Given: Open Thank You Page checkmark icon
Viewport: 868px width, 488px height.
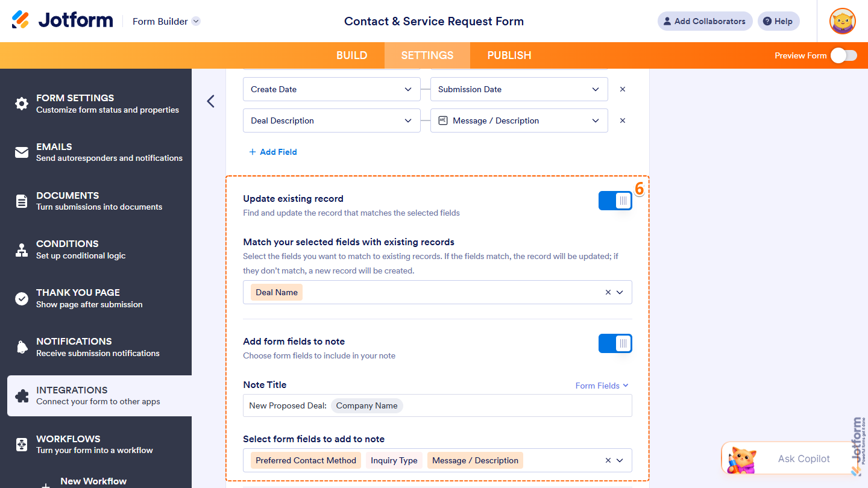Looking at the screenshot, I should [x=22, y=299].
